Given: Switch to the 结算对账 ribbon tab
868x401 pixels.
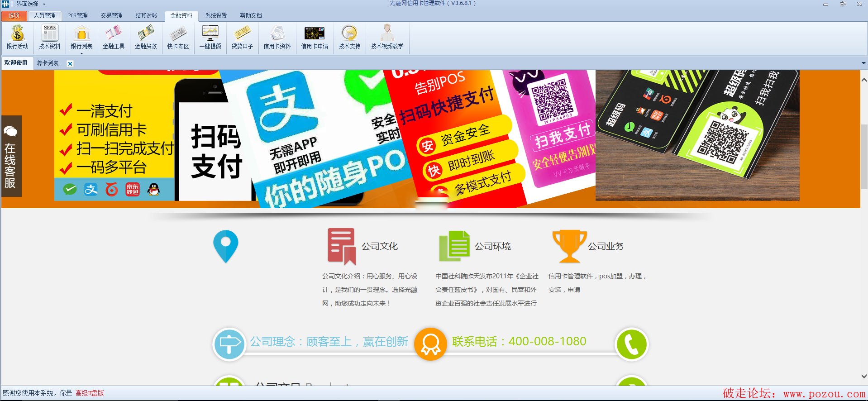Looking at the screenshot, I should tap(146, 16).
